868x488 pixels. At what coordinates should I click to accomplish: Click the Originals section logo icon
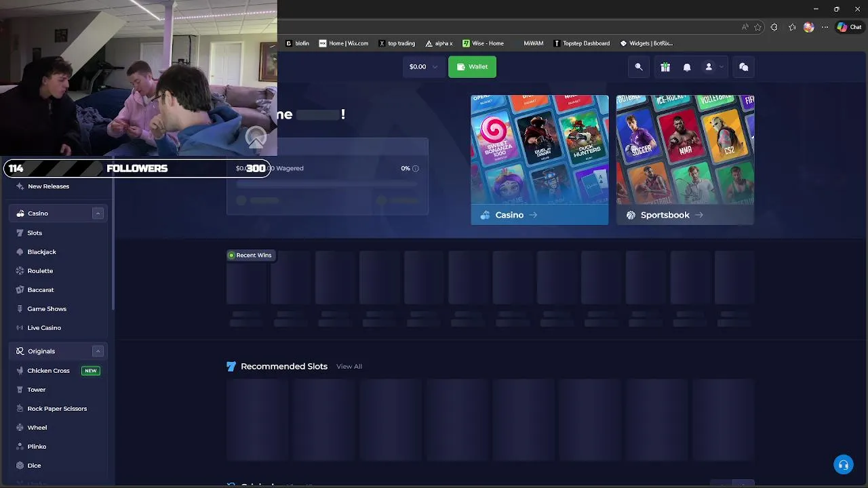point(20,351)
